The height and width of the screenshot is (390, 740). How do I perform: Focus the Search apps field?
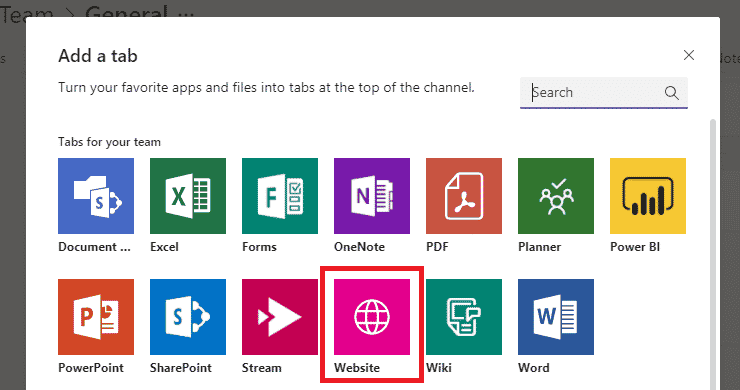click(x=604, y=93)
